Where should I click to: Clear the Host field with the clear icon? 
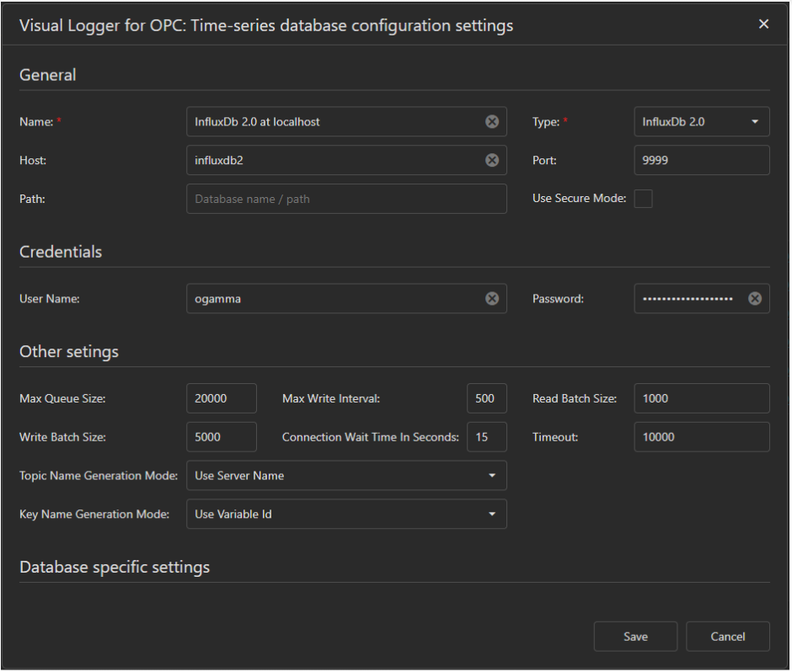tap(492, 160)
